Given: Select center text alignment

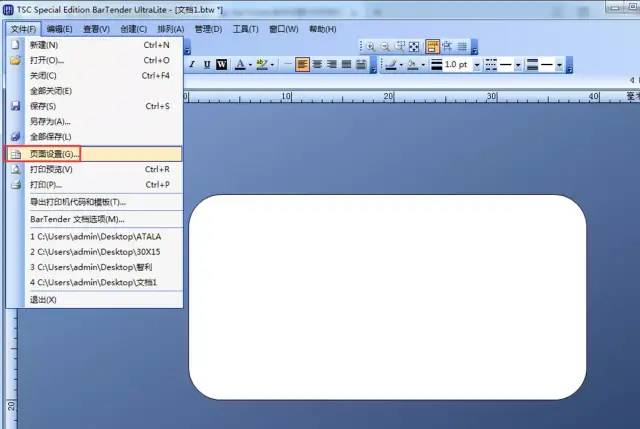Looking at the screenshot, I should tap(317, 64).
